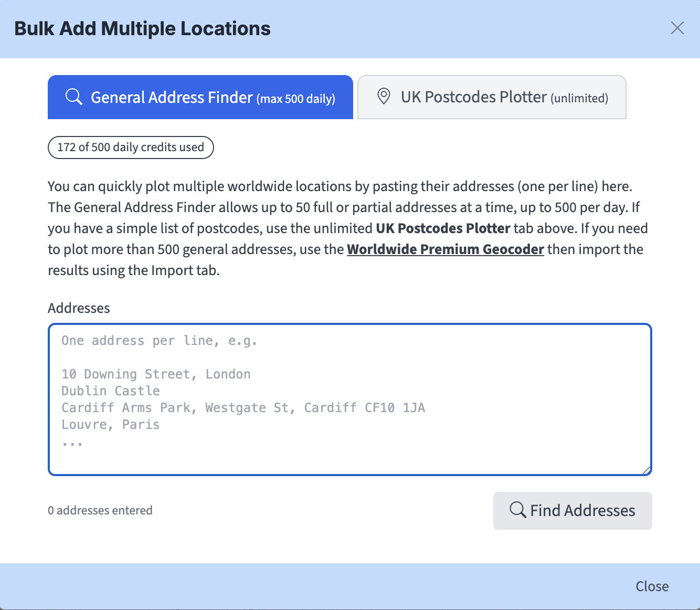
Task: Click the resize handle of the Addresses box
Action: coord(646,470)
